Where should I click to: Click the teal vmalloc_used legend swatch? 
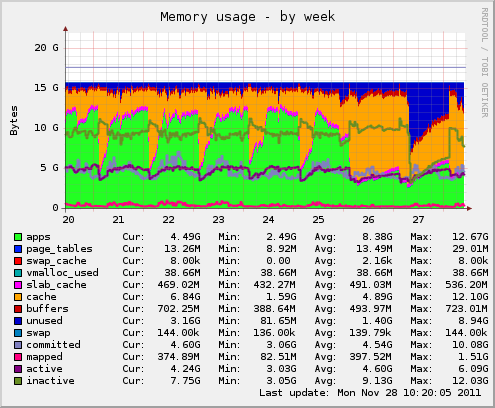point(18,273)
